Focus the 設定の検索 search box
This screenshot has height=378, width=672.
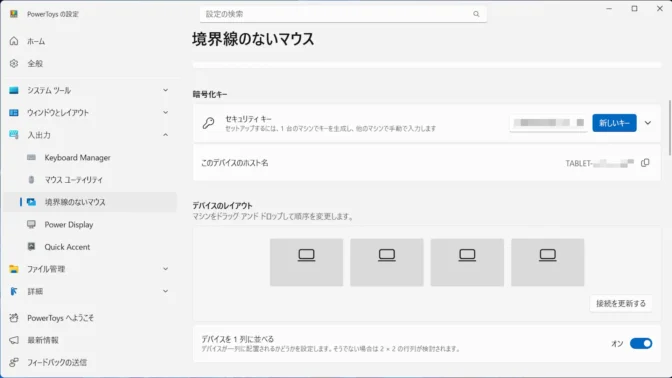[343, 14]
